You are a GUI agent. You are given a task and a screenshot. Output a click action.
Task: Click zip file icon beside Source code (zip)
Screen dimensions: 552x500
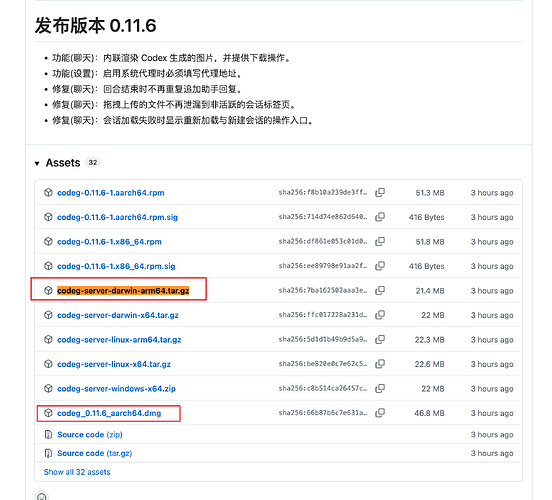[48, 435]
